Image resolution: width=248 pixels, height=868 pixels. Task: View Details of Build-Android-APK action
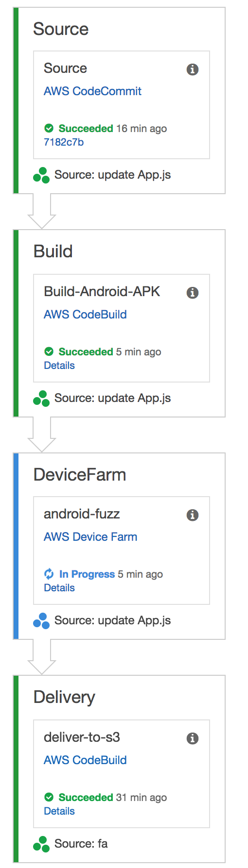point(59,366)
